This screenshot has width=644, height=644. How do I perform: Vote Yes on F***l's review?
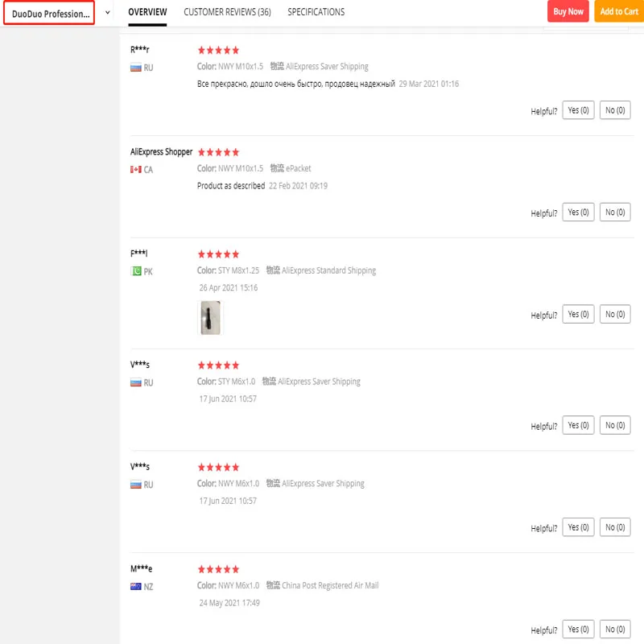578,314
